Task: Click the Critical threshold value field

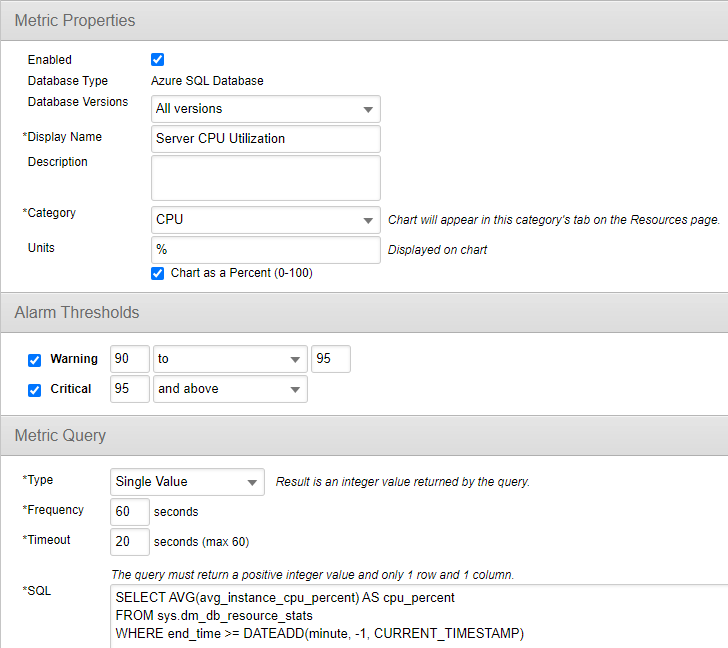Action: (x=130, y=389)
